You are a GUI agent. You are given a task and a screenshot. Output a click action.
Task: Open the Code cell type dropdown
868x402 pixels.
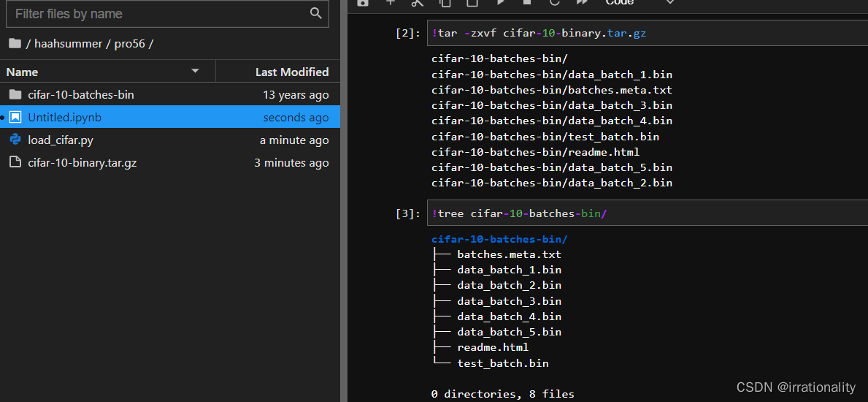pos(640,2)
